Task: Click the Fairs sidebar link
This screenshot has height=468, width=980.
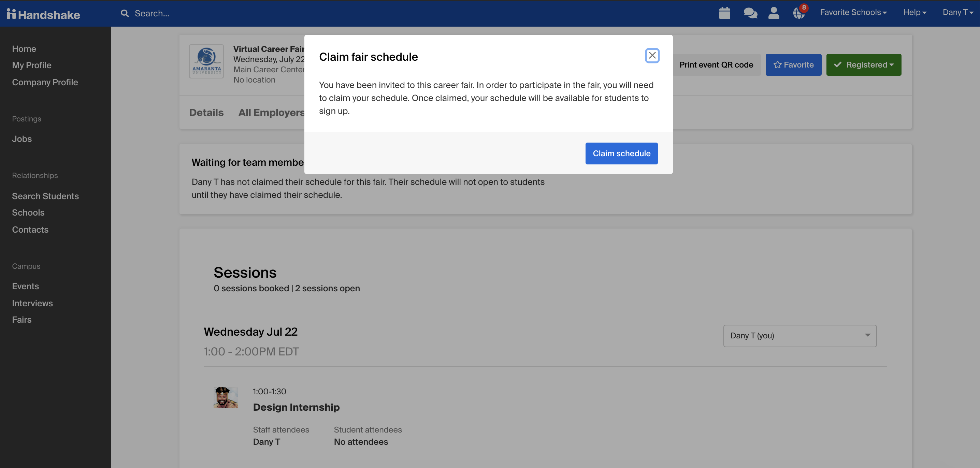Action: tap(21, 319)
